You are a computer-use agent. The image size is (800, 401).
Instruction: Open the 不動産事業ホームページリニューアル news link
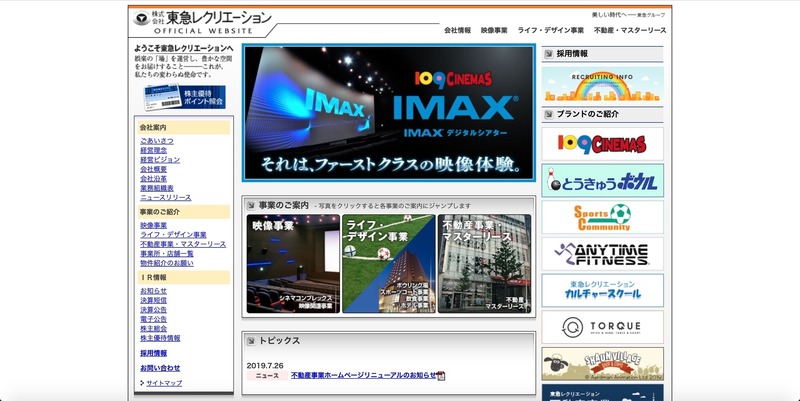click(363, 376)
